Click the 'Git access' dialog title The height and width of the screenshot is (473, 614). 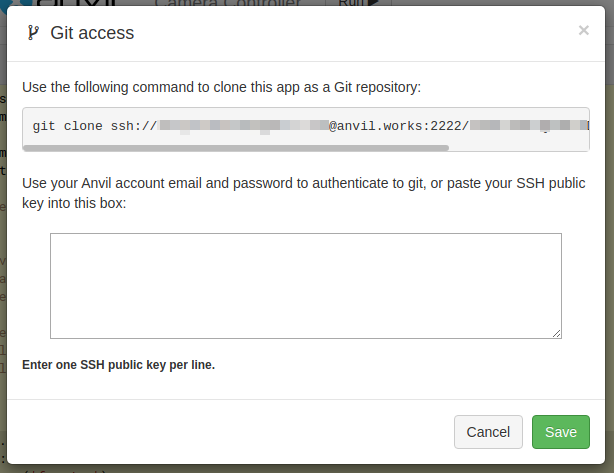coord(92,33)
